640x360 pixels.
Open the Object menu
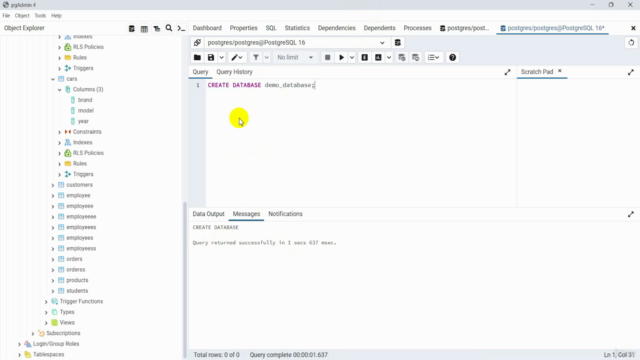click(22, 16)
